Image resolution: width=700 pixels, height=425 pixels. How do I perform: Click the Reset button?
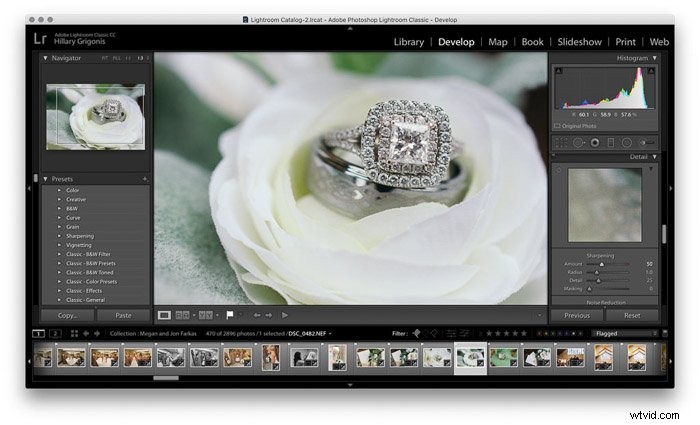tap(632, 315)
